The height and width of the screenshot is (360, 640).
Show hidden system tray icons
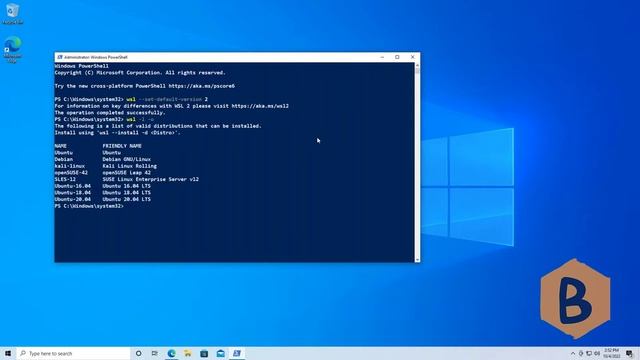(573, 353)
